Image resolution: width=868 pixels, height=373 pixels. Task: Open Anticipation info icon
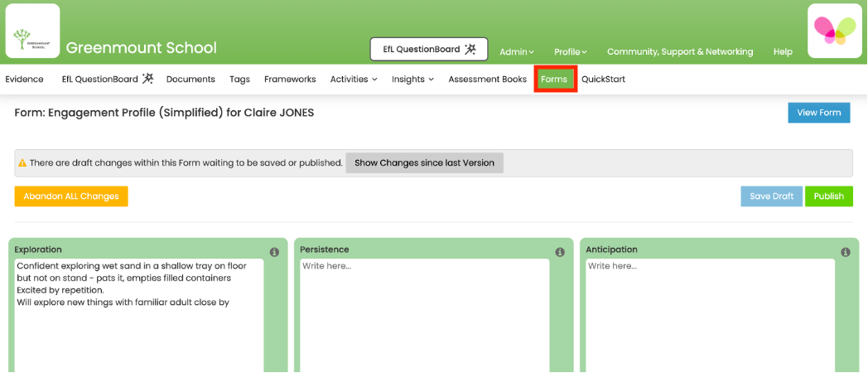point(846,252)
